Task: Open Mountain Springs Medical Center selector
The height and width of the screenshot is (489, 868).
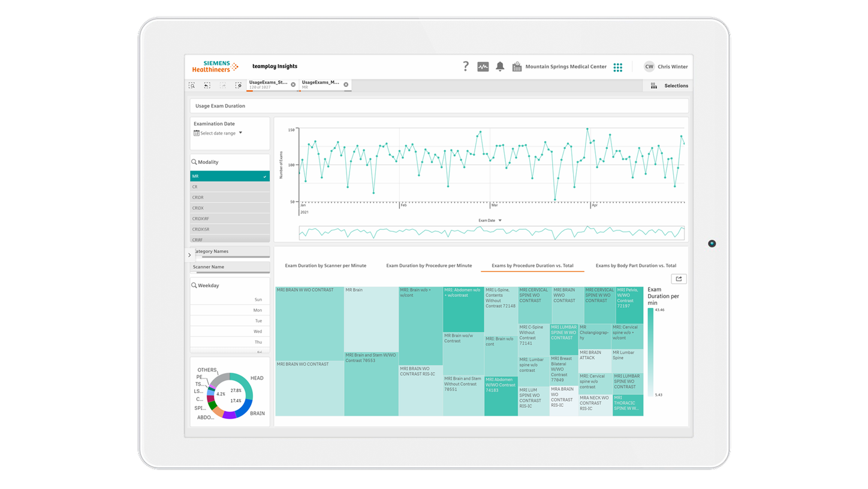Action: pos(566,67)
